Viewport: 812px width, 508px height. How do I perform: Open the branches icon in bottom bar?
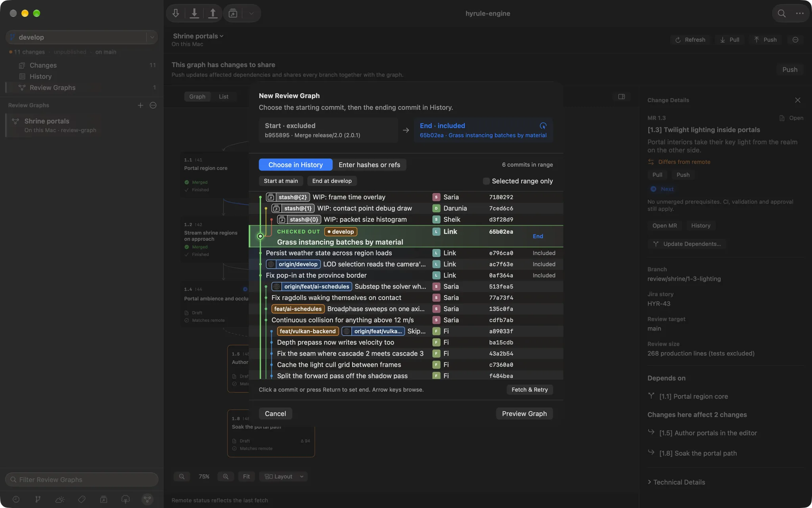tap(38, 499)
